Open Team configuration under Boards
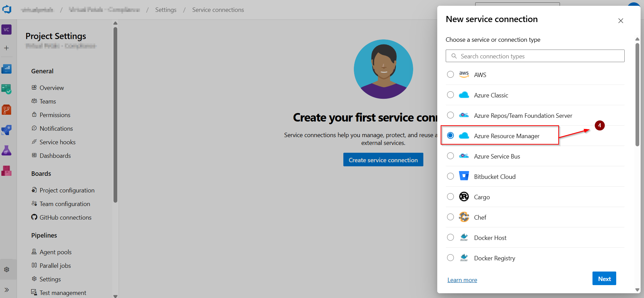Screen dimensions: 644x298 pos(65,204)
